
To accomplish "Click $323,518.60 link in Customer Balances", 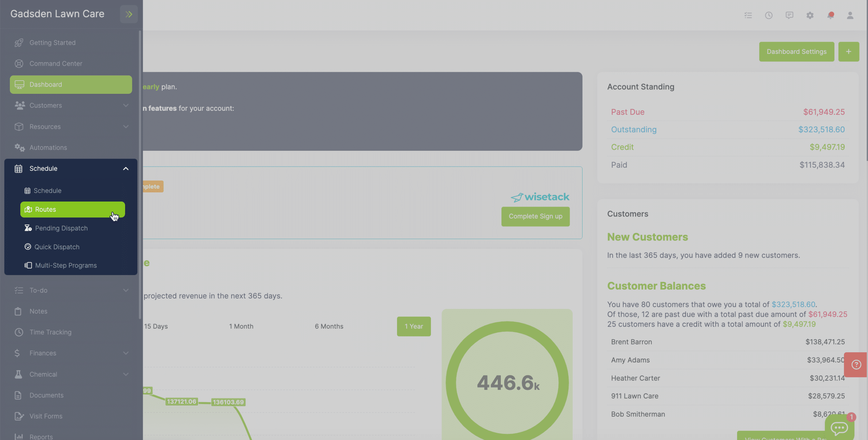I will [x=793, y=305].
